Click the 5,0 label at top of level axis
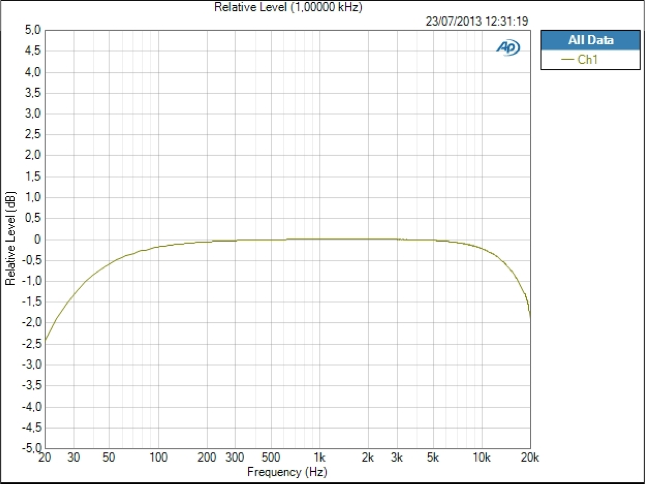The width and height of the screenshot is (646, 484). [x=33, y=30]
